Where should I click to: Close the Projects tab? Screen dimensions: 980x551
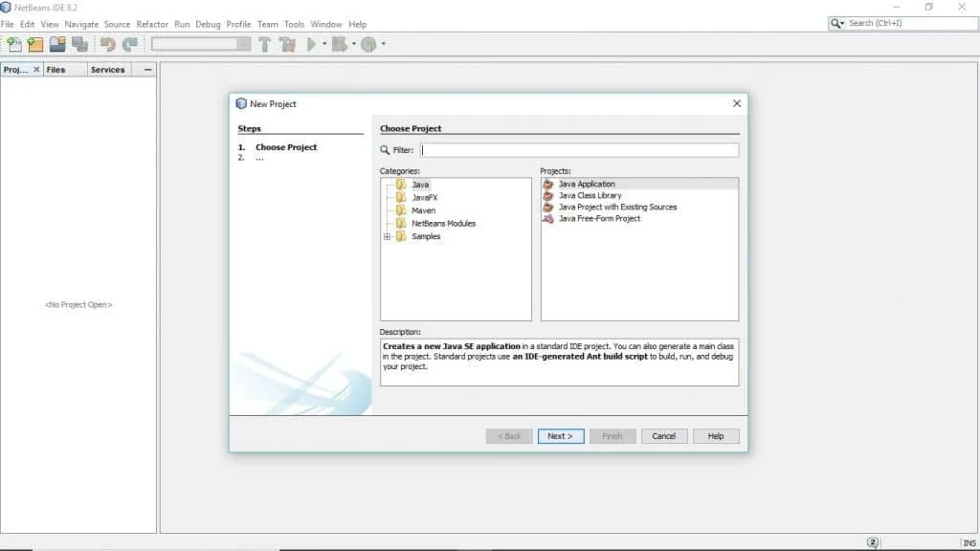[36, 69]
